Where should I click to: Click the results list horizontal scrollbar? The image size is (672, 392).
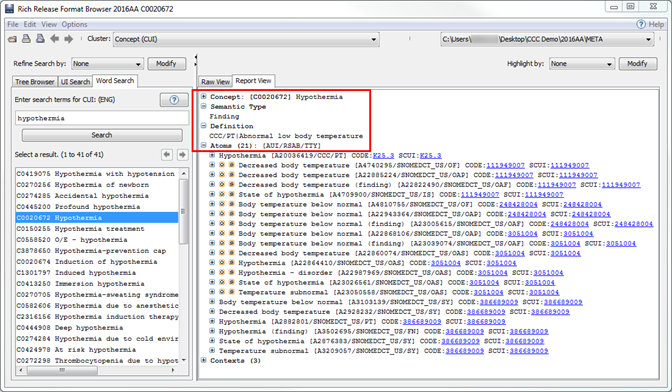(63, 370)
